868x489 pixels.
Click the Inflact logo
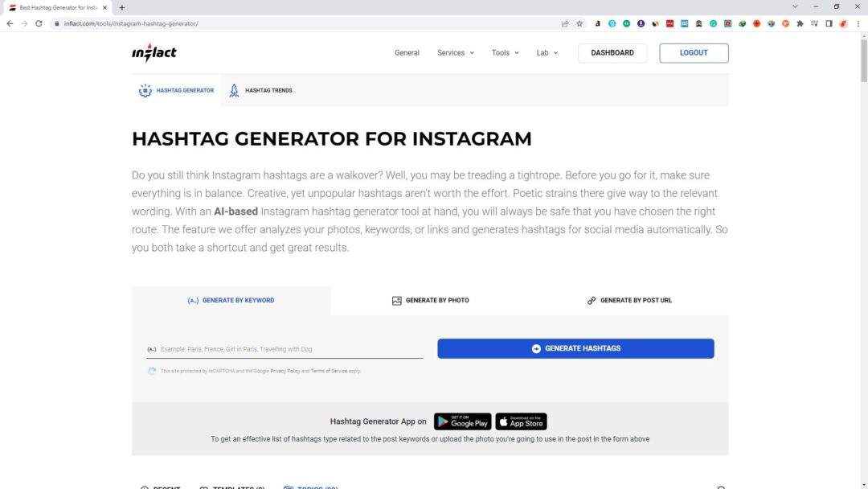point(154,52)
